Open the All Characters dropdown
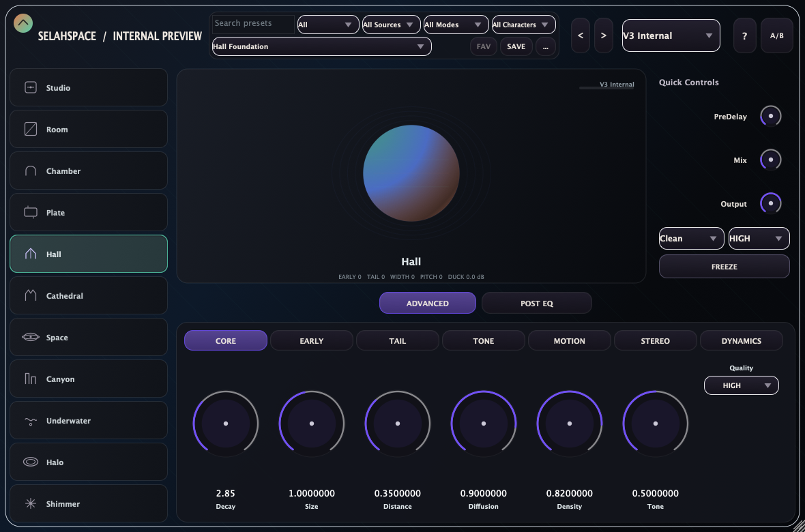 coord(524,25)
